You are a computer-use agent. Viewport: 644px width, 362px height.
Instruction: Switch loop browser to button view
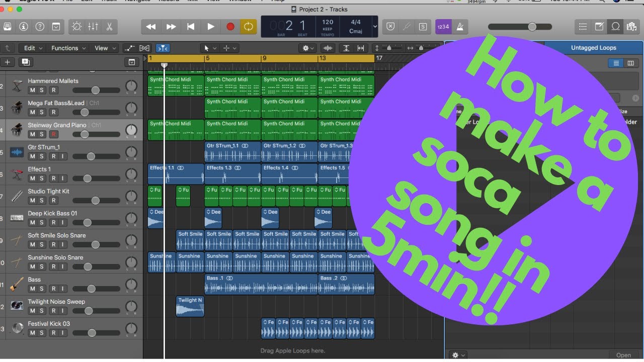tap(615, 63)
